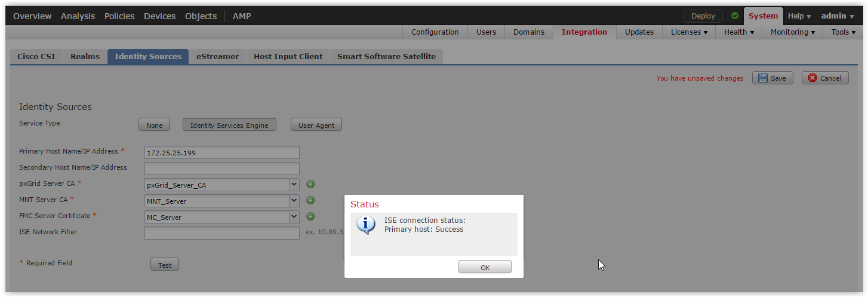Open the eStreamer tab

click(x=217, y=57)
